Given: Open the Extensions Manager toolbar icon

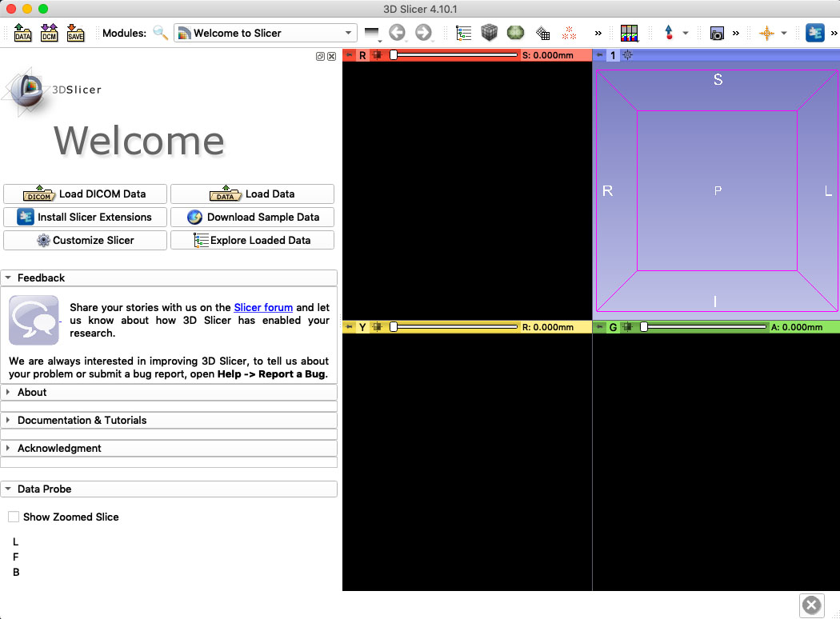Looking at the screenshot, I should (x=815, y=33).
